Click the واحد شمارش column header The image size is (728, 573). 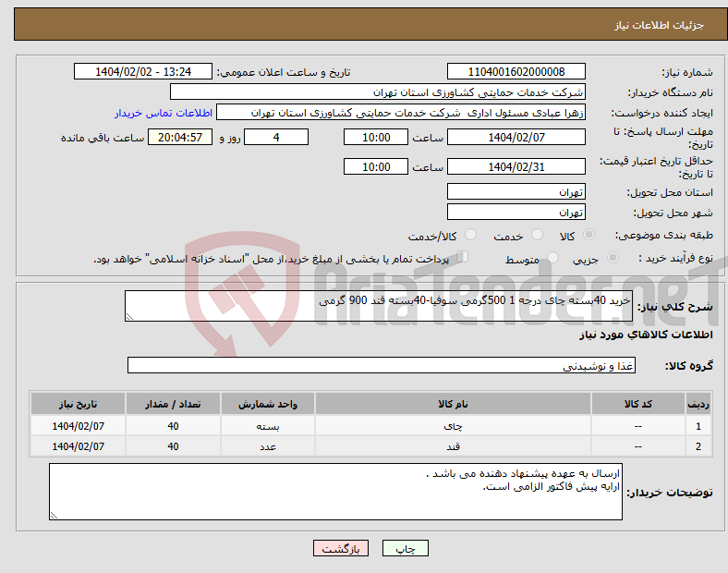tap(268, 404)
